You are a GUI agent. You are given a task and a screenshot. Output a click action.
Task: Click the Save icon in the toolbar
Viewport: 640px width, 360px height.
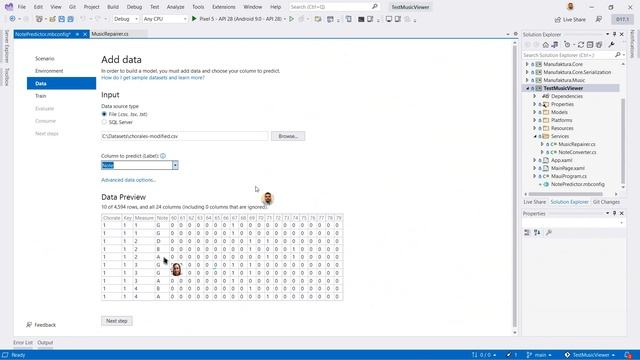click(61, 19)
